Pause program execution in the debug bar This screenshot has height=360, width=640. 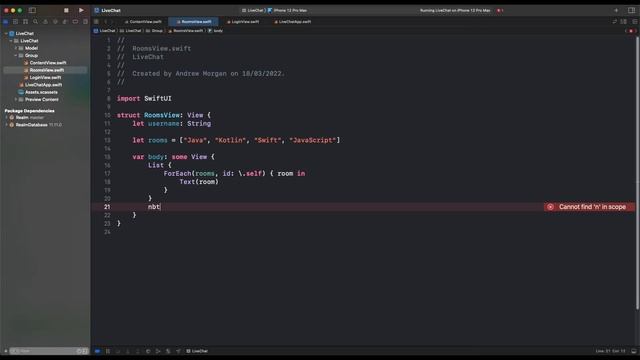(108, 351)
